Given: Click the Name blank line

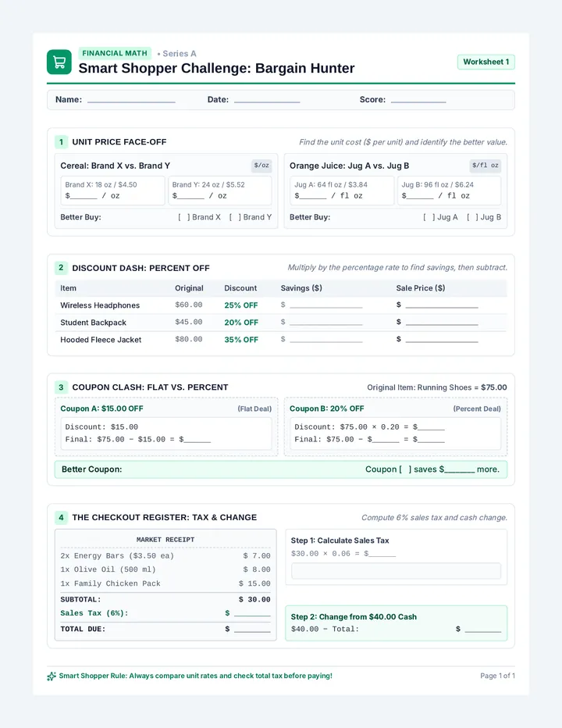Looking at the screenshot, I should (x=131, y=100).
